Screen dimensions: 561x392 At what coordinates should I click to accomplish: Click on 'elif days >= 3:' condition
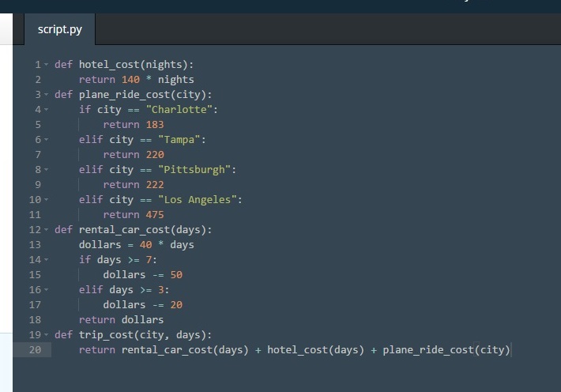(x=124, y=290)
